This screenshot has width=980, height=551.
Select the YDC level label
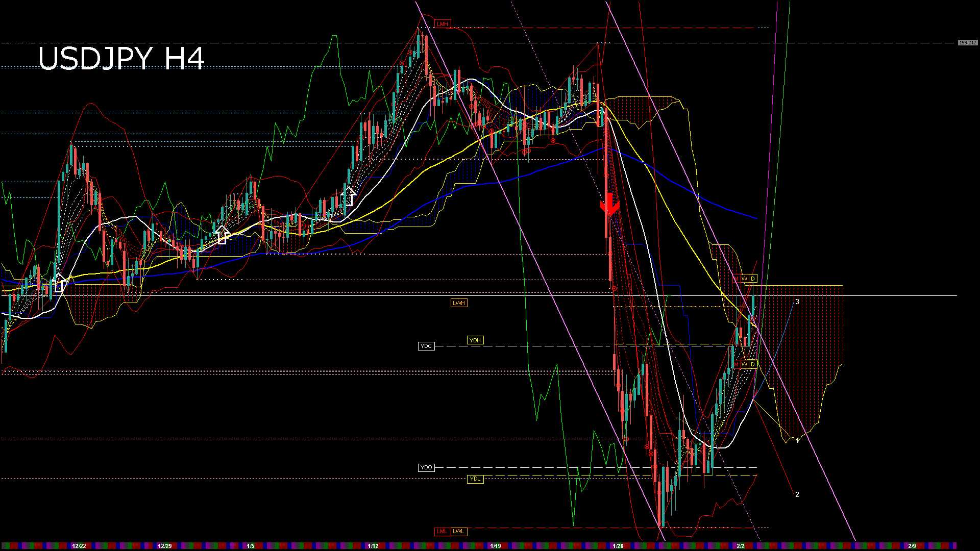[x=426, y=346]
